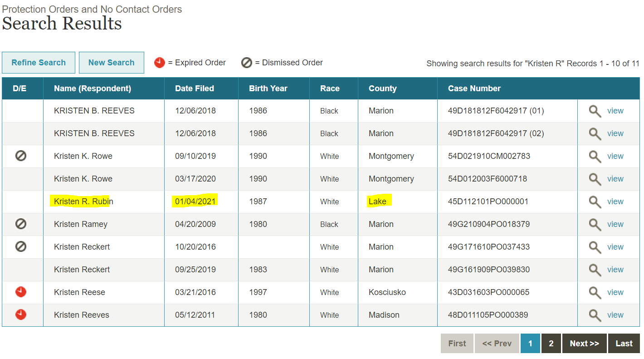The image size is (644, 359).
Task: Open the Refine Search button
Action: (x=39, y=63)
